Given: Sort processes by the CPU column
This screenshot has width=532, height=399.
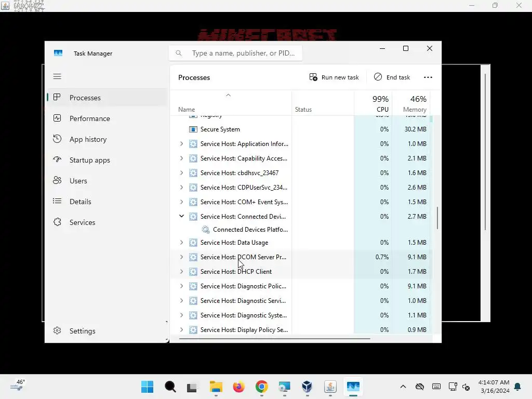Looking at the screenshot, I should (x=373, y=103).
